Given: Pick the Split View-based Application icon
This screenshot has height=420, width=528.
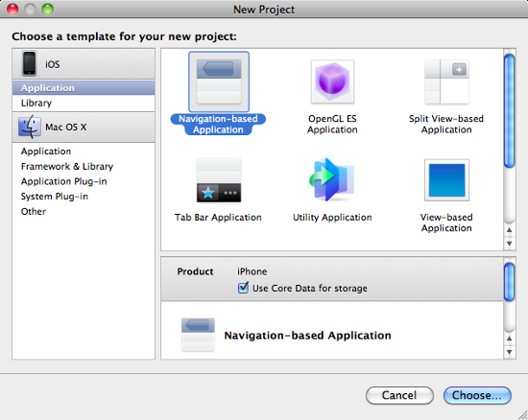Looking at the screenshot, I should pyautogui.click(x=446, y=82).
